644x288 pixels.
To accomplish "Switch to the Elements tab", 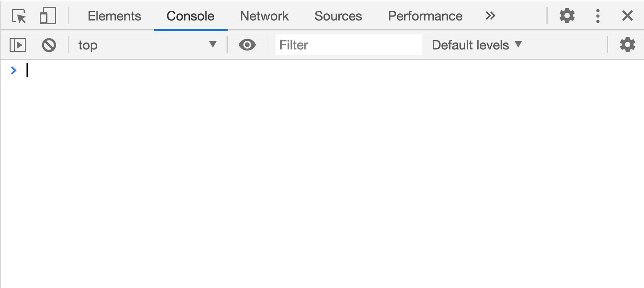I will pos(114,16).
